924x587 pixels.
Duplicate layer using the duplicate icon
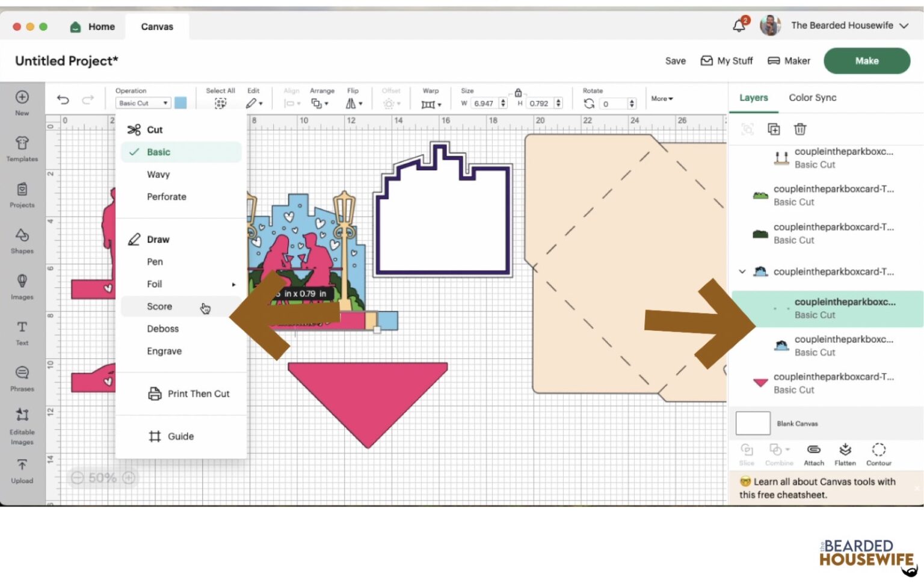pyautogui.click(x=774, y=129)
